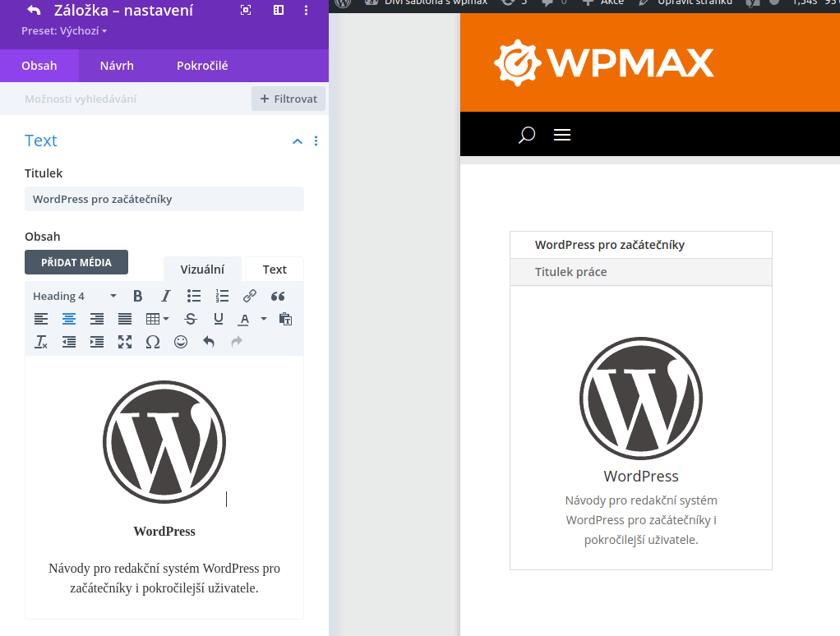Open the table insert dropdown
The image size is (840, 636).
coord(157,319)
